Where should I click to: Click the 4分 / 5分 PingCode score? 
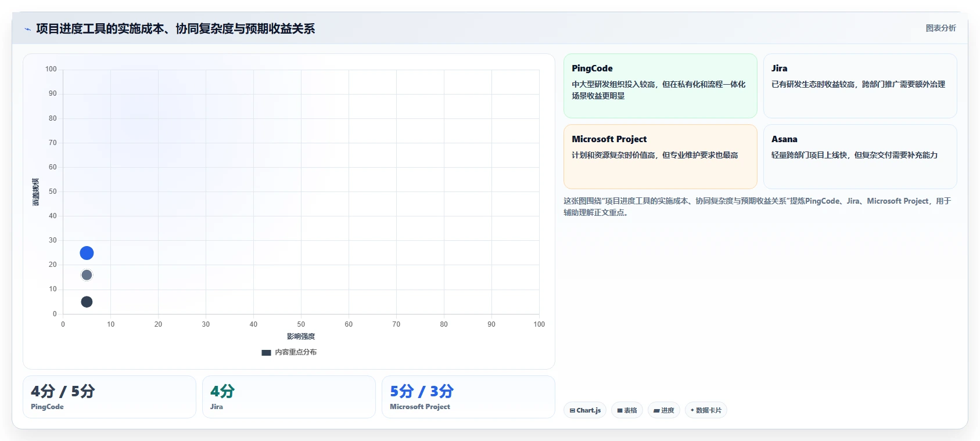63,391
